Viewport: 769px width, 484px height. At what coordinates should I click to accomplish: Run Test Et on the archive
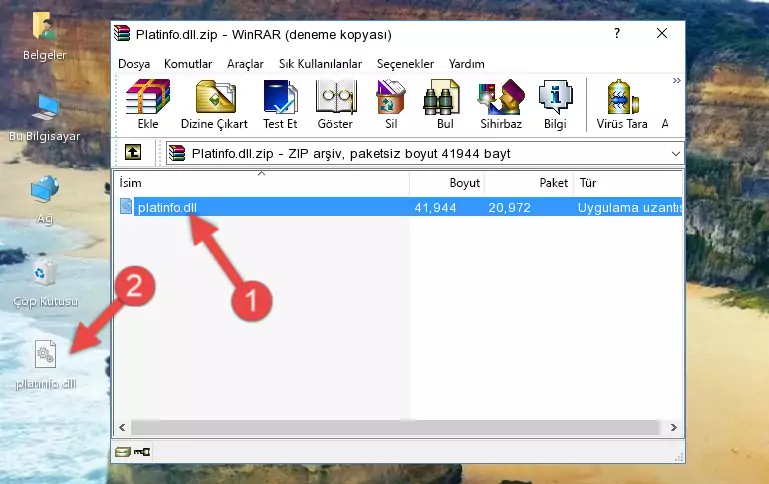[x=280, y=104]
